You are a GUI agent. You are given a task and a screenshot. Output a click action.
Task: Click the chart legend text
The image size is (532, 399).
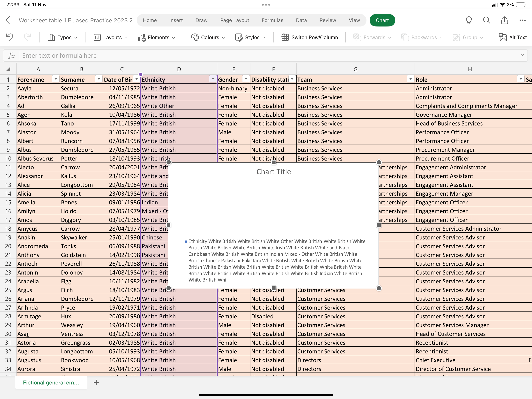(x=275, y=260)
